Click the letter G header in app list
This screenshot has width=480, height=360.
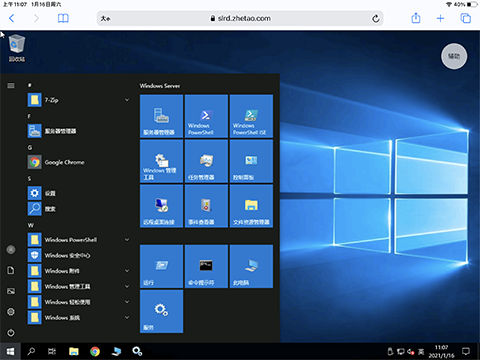coord(30,147)
